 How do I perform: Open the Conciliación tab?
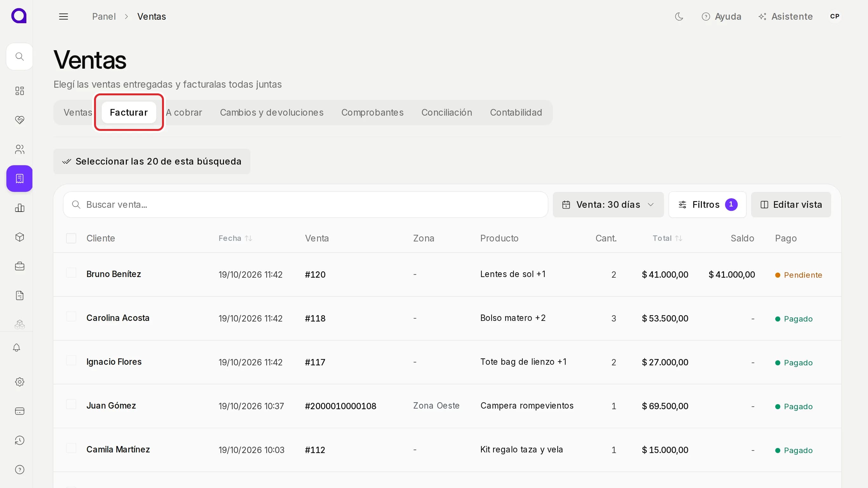pos(447,112)
